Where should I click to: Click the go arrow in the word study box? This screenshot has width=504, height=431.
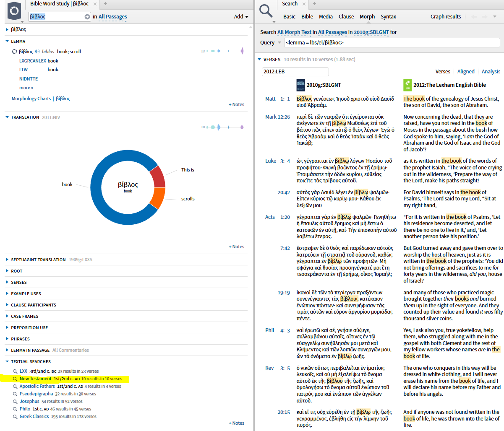pyautogui.click(x=87, y=17)
